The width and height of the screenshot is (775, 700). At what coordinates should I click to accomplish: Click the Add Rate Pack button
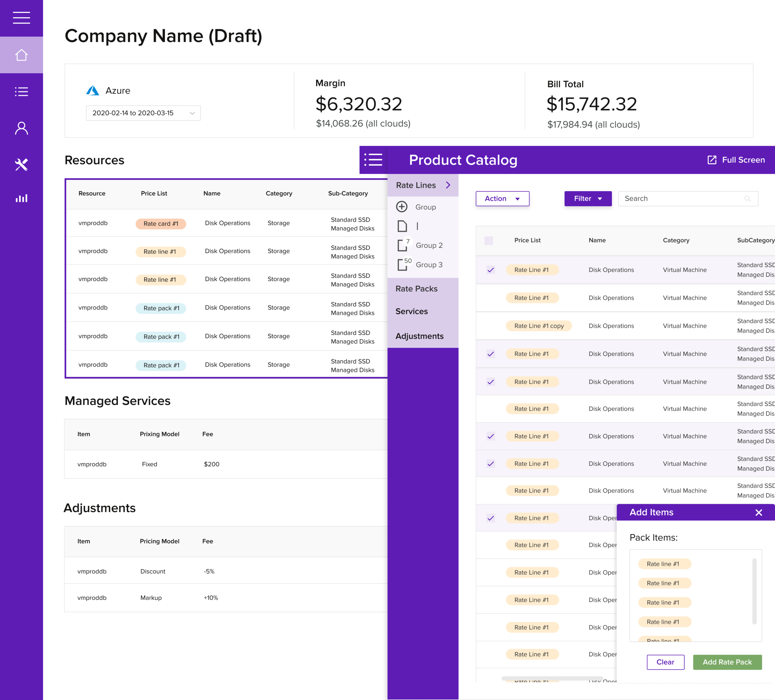[x=727, y=662]
